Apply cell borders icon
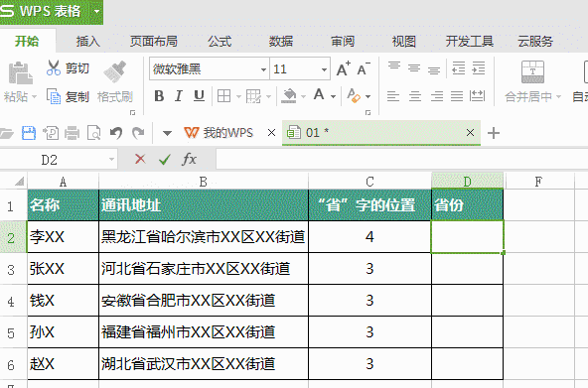Viewport: 588px width, 388px height. [223, 96]
